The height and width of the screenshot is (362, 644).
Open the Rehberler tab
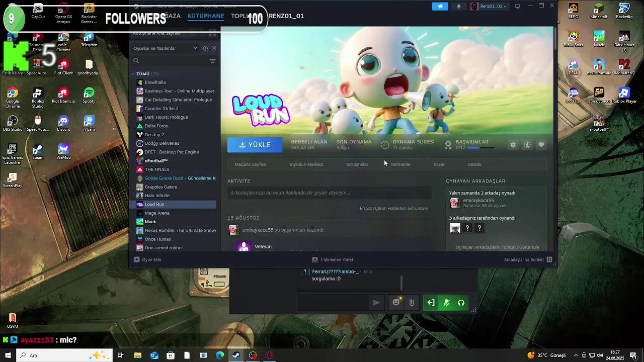(401, 164)
